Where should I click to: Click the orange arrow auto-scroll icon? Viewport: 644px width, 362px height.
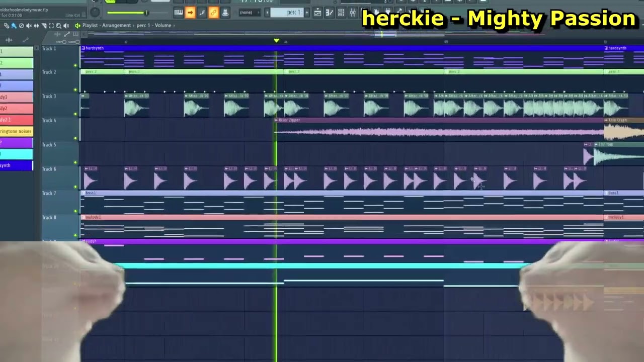(190, 13)
